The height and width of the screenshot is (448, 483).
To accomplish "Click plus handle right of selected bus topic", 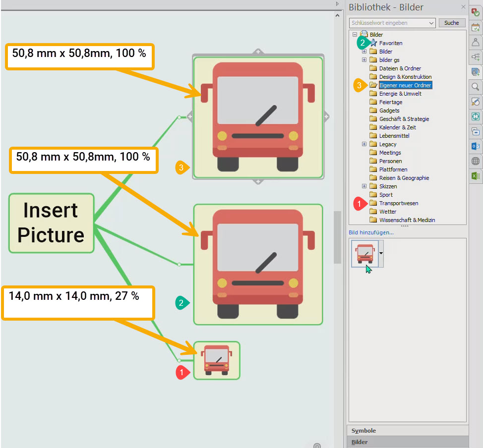I will [x=326, y=117].
